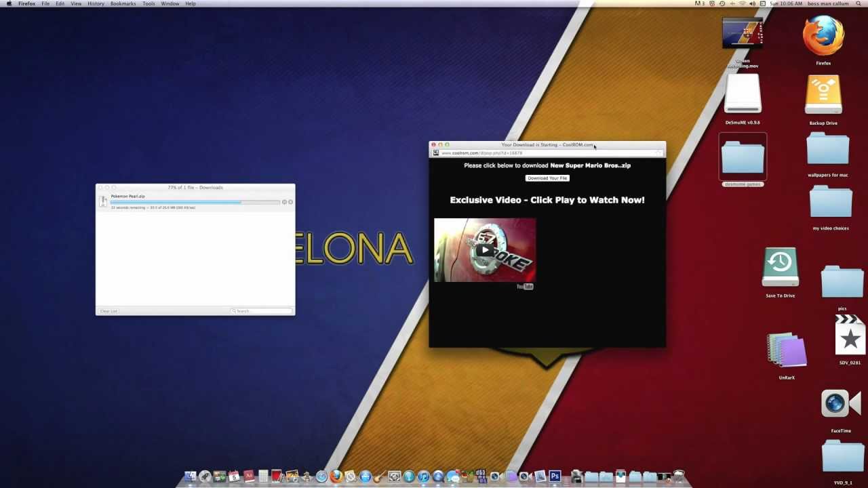Image resolution: width=868 pixels, height=488 pixels.
Task: Open the Help menu
Action: click(191, 3)
